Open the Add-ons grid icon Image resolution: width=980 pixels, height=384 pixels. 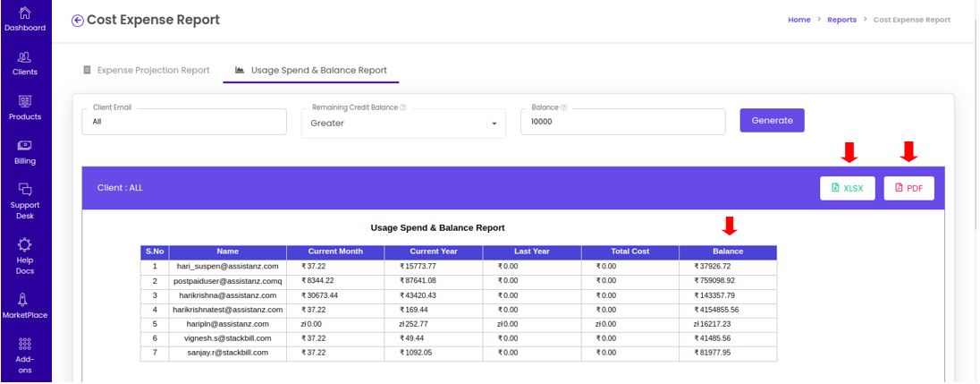(25, 344)
